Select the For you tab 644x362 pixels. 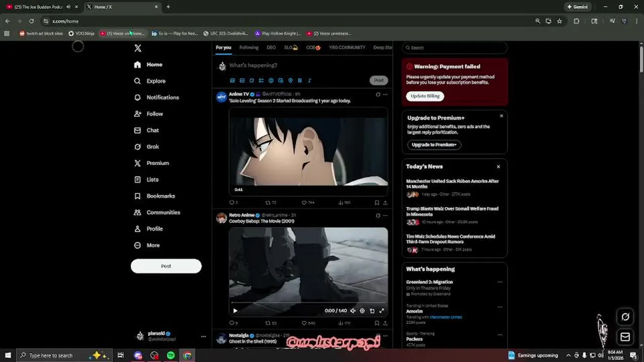pyautogui.click(x=223, y=48)
